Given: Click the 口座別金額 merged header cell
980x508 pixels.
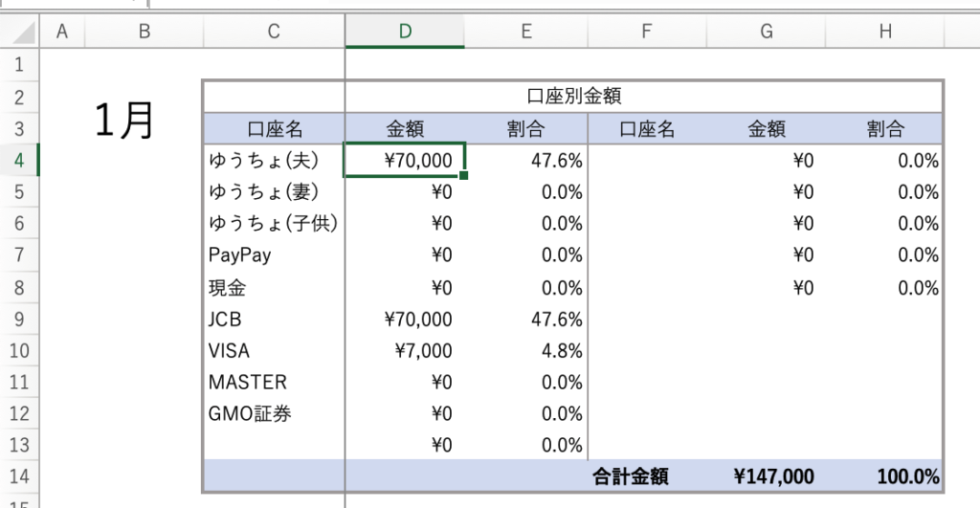Looking at the screenshot, I should tap(576, 97).
